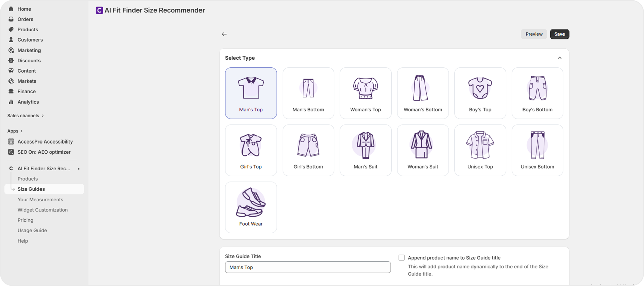Viewport: 644px width, 286px height.
Task: Select the Man's Bottom pants icon
Action: [308, 88]
